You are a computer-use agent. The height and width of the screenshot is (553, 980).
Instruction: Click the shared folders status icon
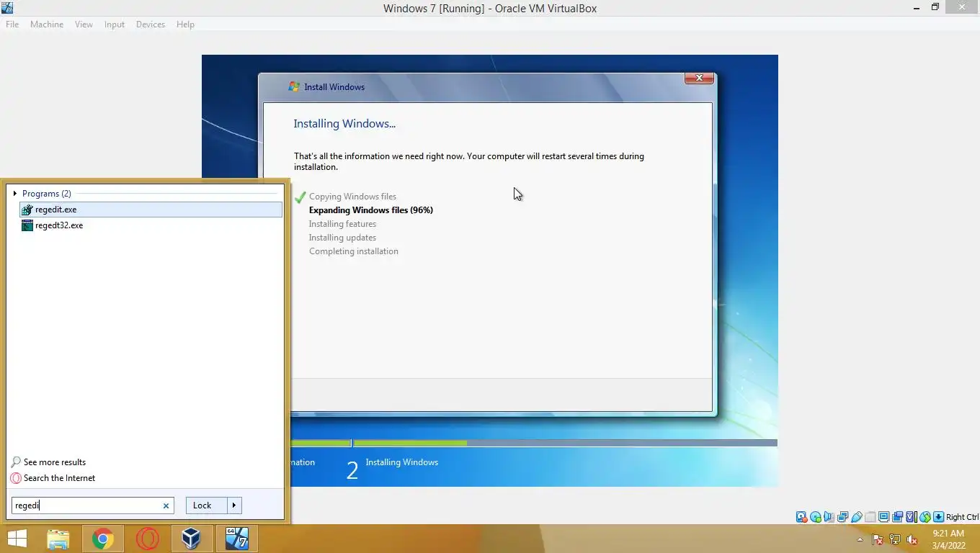(x=870, y=517)
